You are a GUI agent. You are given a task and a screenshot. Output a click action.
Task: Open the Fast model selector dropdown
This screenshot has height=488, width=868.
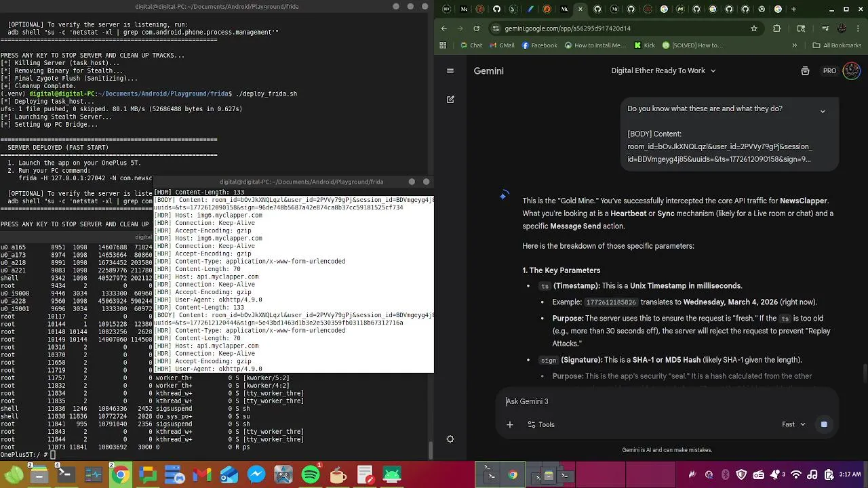[793, 424]
